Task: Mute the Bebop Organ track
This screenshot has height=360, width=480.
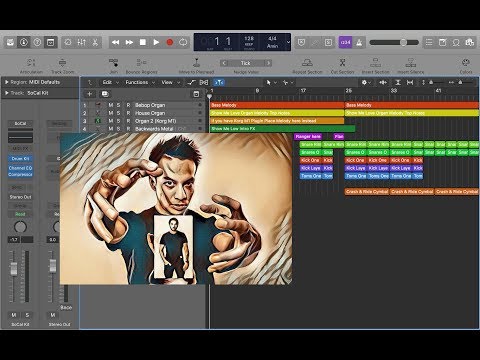Action: 110,105
